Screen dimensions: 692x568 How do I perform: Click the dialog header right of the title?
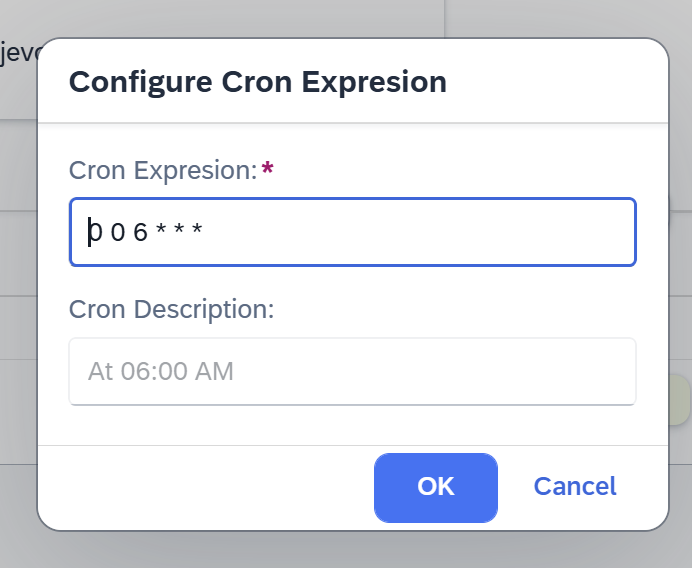[560, 82]
